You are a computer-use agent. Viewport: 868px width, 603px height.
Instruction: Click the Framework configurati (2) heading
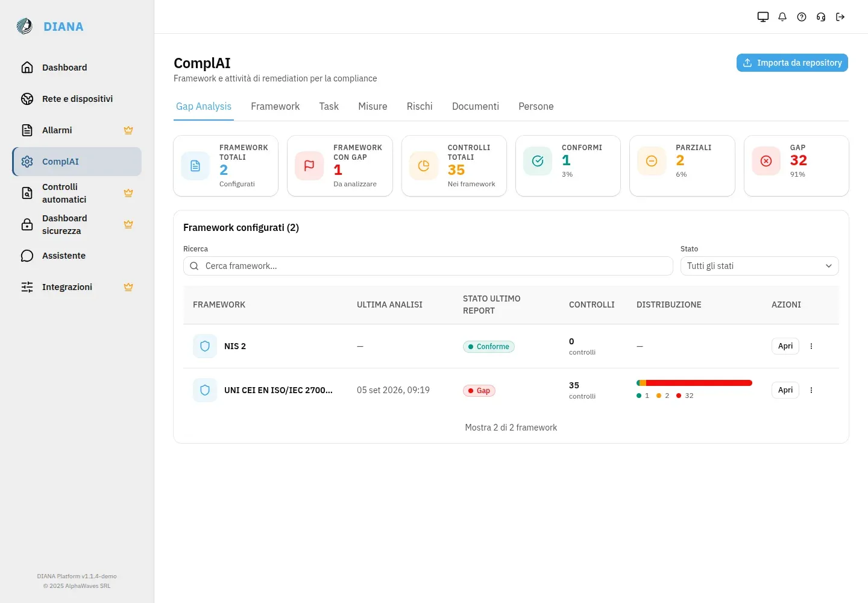click(241, 227)
